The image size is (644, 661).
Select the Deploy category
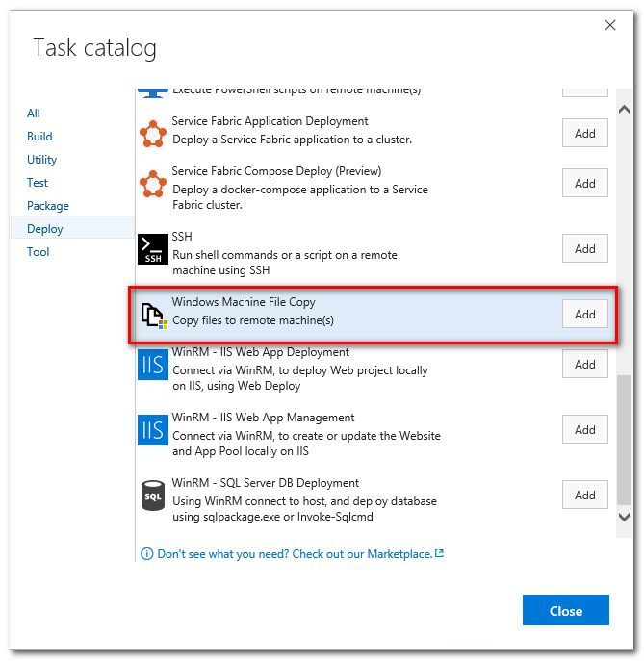(72, 229)
